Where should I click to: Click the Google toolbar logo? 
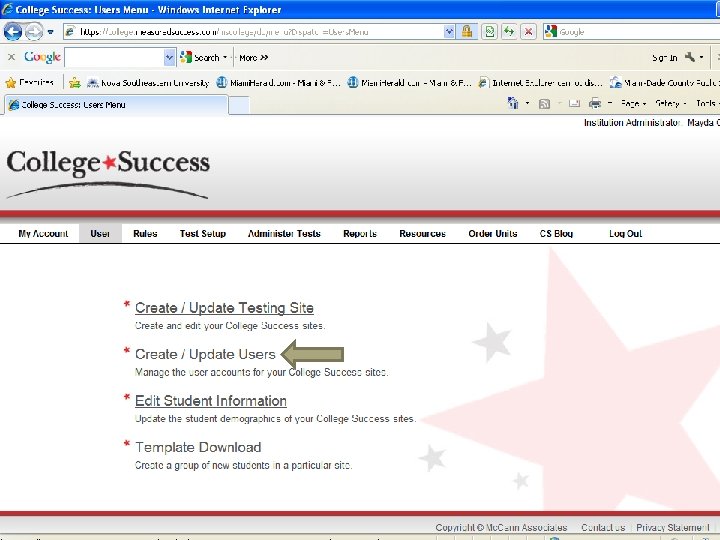pos(42,57)
